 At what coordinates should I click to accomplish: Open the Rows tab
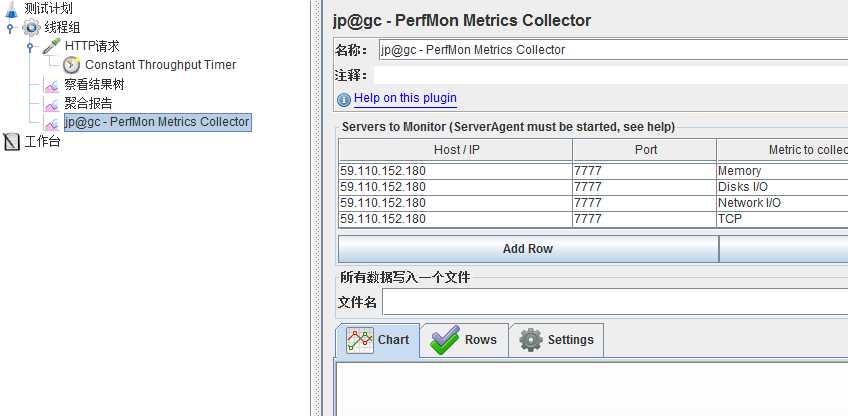pyautogui.click(x=465, y=340)
